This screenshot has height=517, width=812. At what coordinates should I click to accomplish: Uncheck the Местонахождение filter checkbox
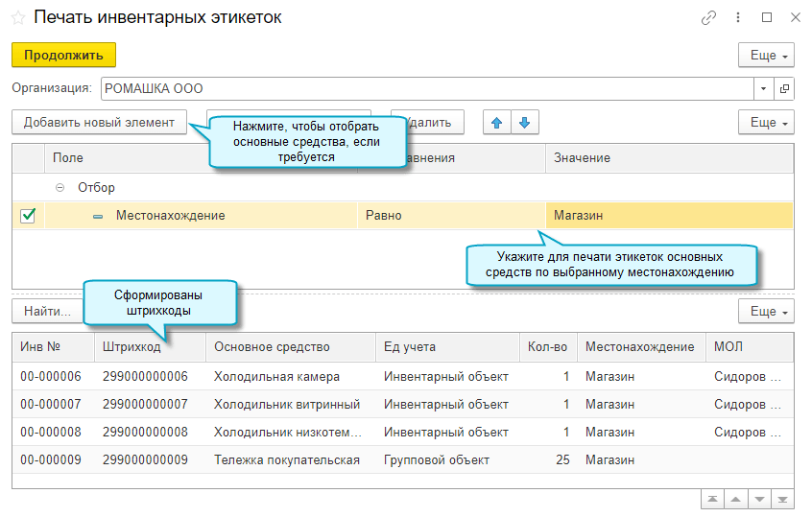click(28, 216)
